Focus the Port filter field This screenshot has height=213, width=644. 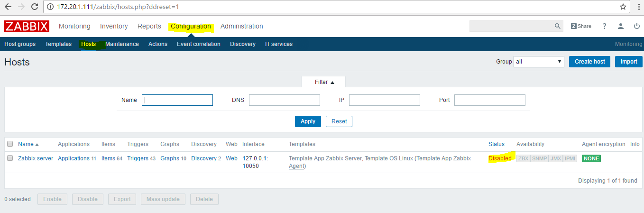coord(490,100)
